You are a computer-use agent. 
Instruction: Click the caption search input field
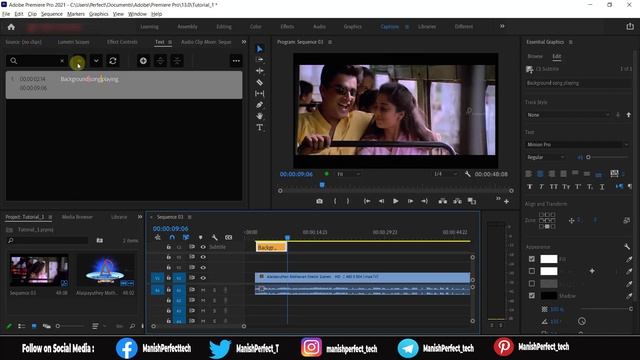coord(37,61)
